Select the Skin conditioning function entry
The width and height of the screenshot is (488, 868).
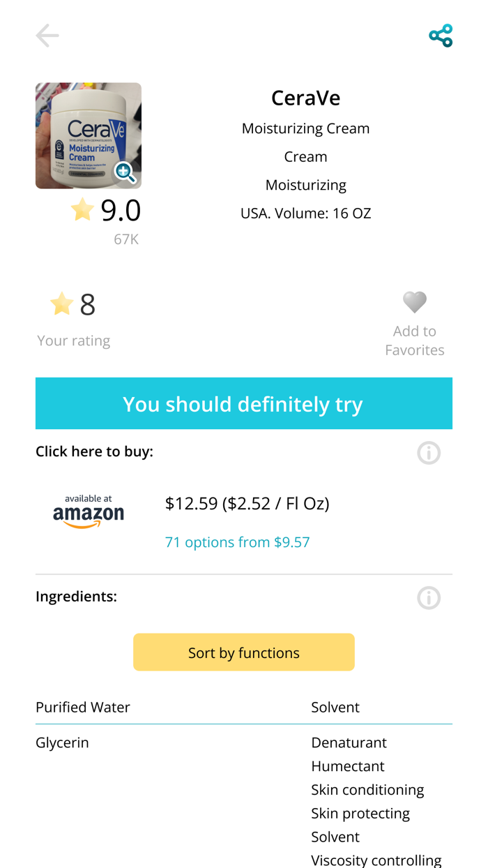[367, 789]
